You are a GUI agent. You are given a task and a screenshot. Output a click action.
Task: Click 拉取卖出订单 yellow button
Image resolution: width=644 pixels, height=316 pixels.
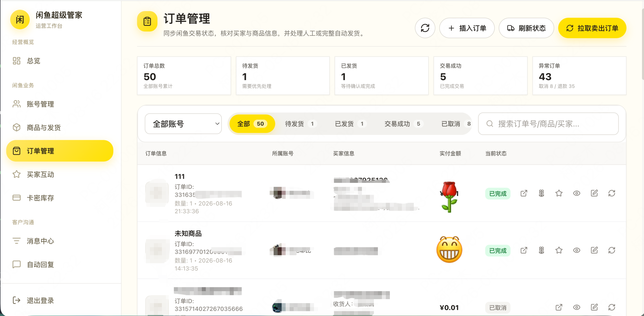(x=592, y=28)
